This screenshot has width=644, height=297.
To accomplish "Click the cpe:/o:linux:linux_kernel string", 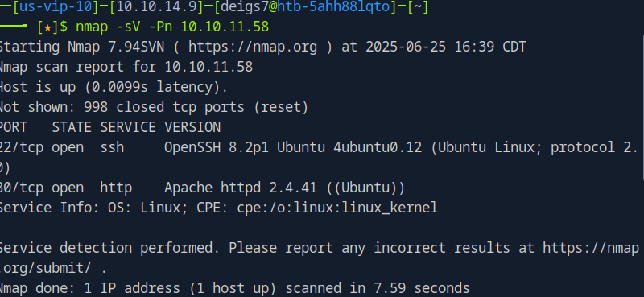I will click(x=337, y=208).
